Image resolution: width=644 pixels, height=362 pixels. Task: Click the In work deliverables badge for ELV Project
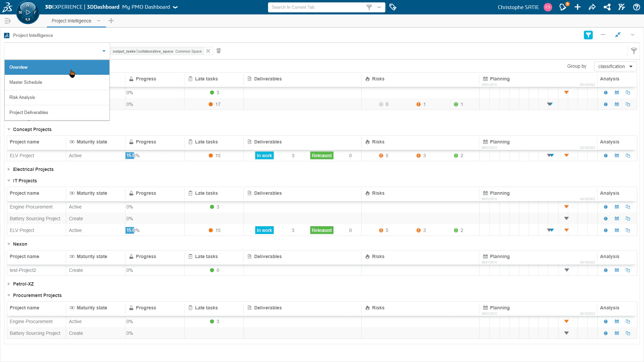click(264, 156)
